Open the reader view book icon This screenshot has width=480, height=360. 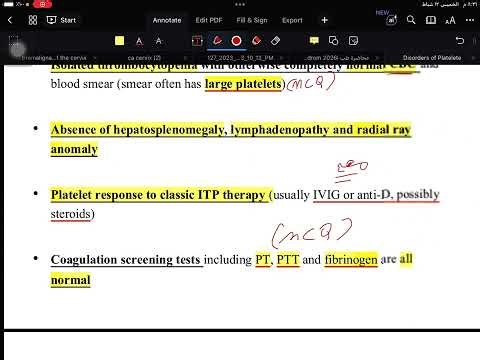tap(431, 20)
